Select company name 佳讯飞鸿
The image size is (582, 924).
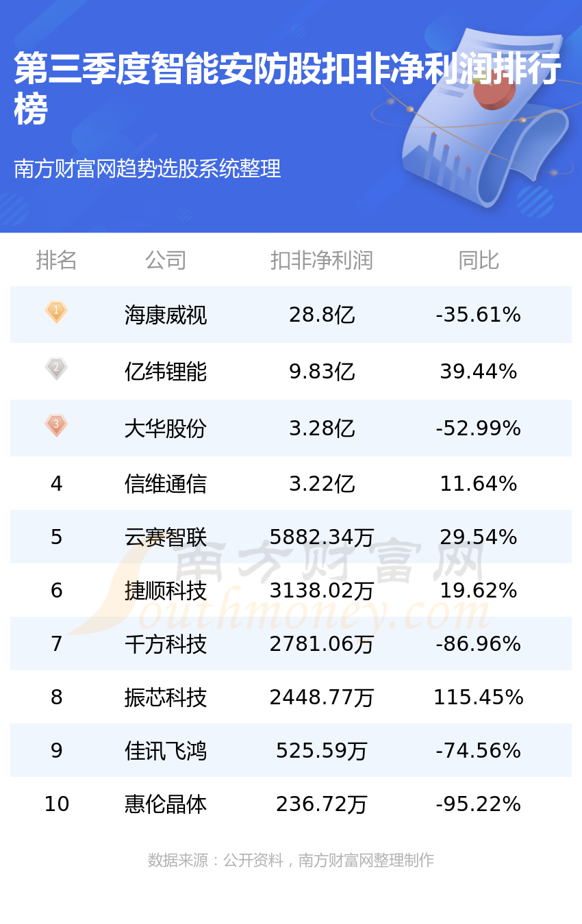click(x=166, y=751)
